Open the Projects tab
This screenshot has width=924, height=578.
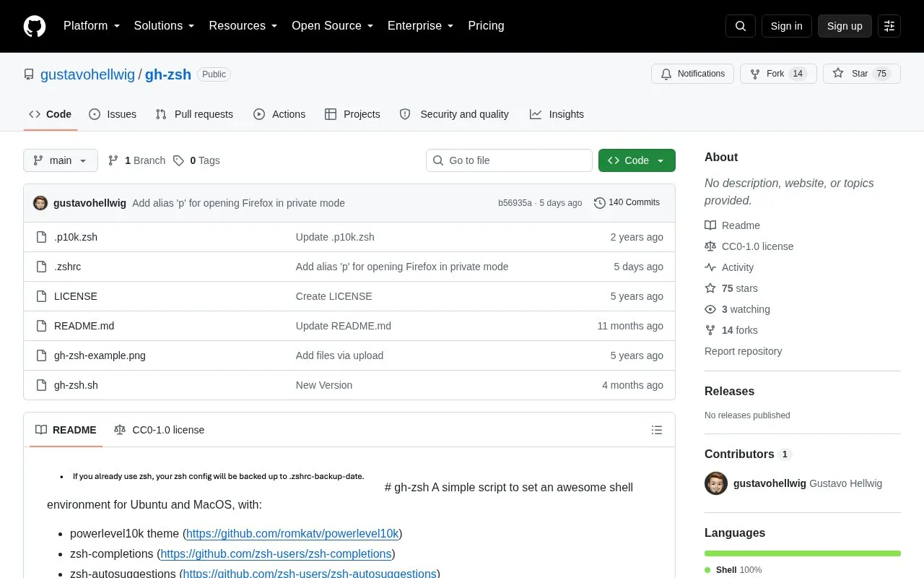tap(352, 114)
